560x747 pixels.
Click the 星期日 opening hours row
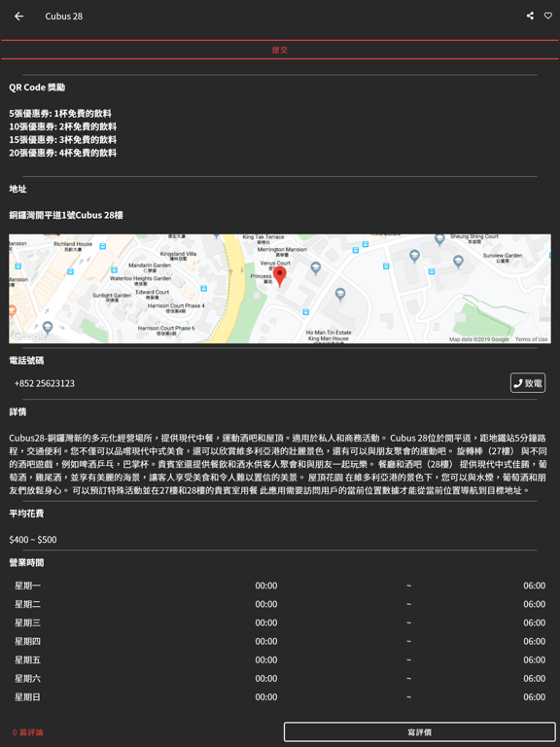click(280, 697)
